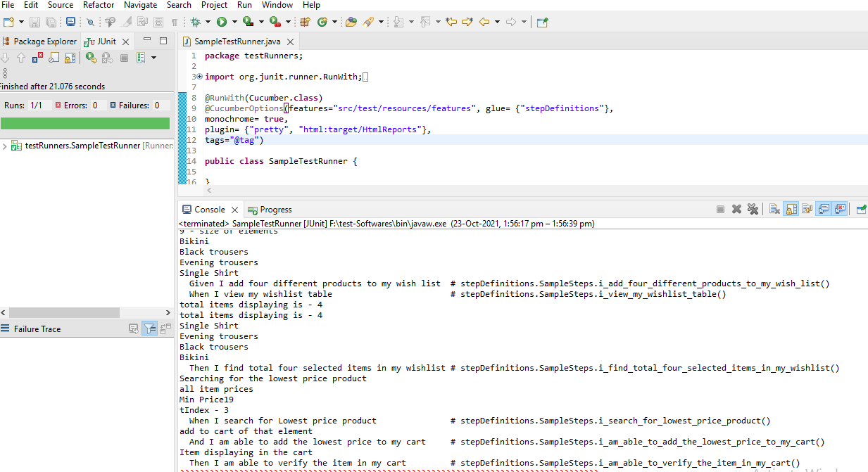Click the New file toolbar icon
The width and height of the screenshot is (868, 472).
coord(8,22)
